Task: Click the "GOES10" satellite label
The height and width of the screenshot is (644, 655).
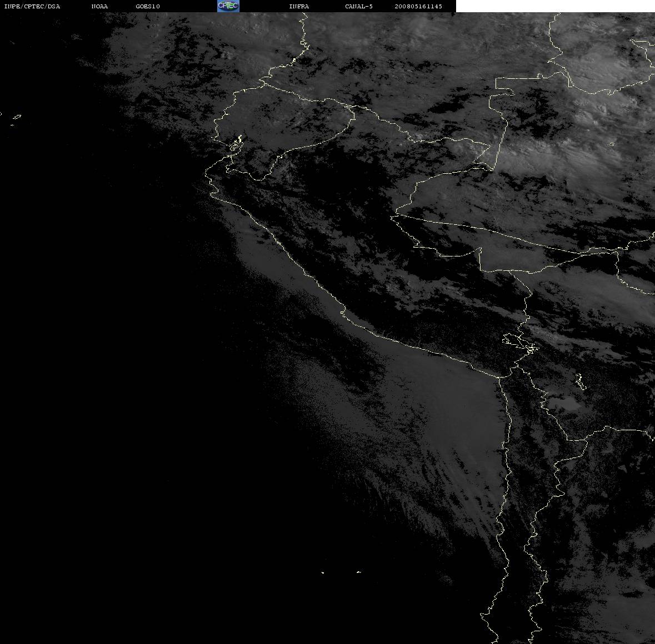Action: 148,6
